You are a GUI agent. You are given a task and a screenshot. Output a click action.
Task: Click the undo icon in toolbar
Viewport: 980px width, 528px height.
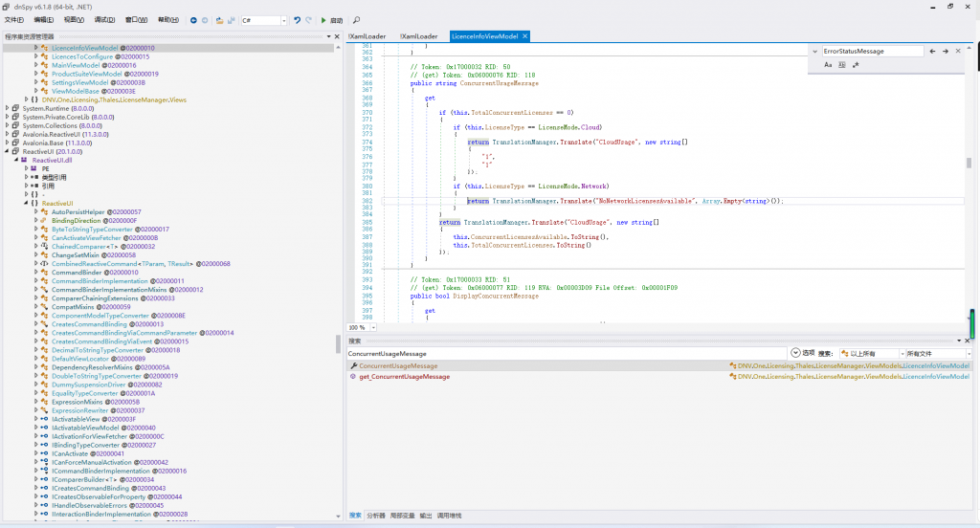tap(296, 19)
